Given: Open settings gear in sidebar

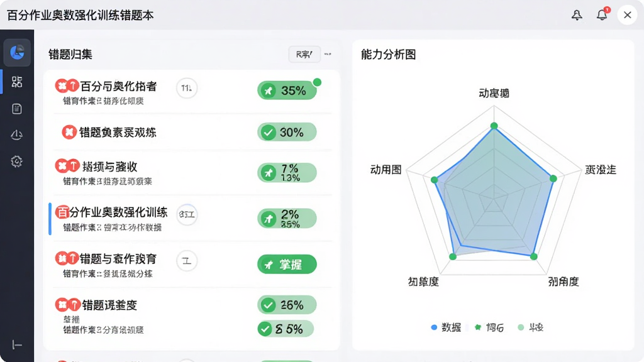Looking at the screenshot, I should coord(17,162).
